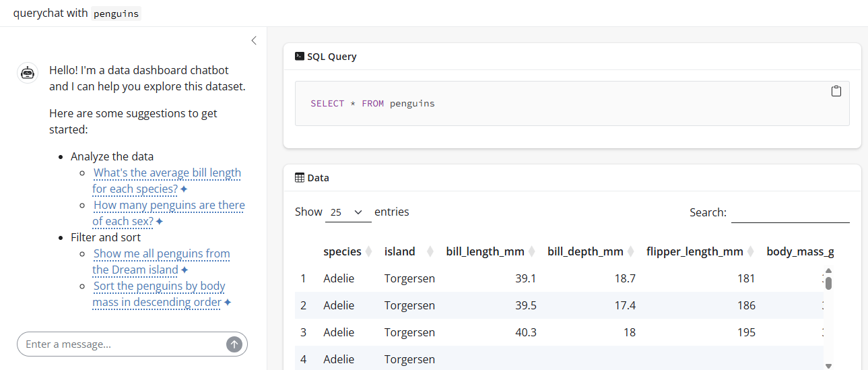The image size is (868, 370).
Task: Sort by island column sort icon
Action: pyautogui.click(x=430, y=252)
